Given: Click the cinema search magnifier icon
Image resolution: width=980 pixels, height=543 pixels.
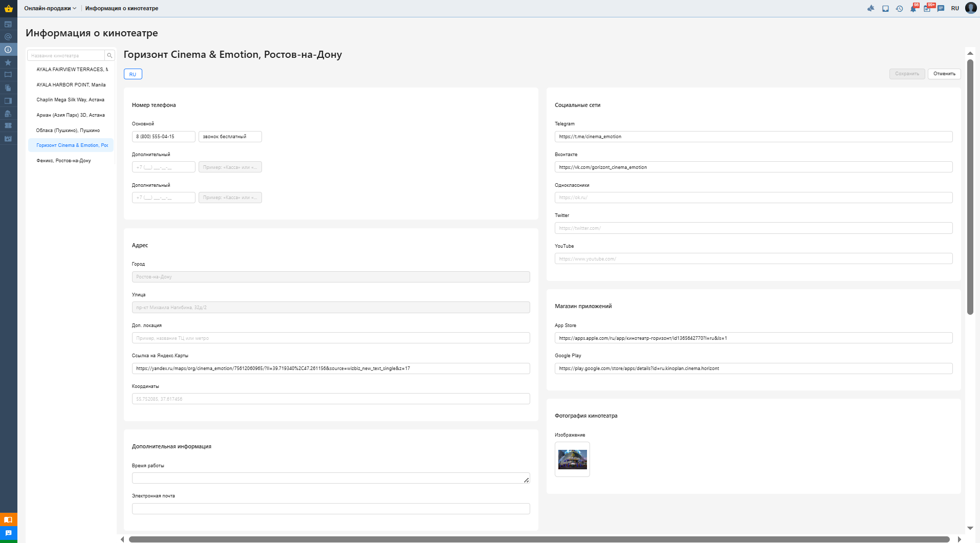Looking at the screenshot, I should pos(110,55).
